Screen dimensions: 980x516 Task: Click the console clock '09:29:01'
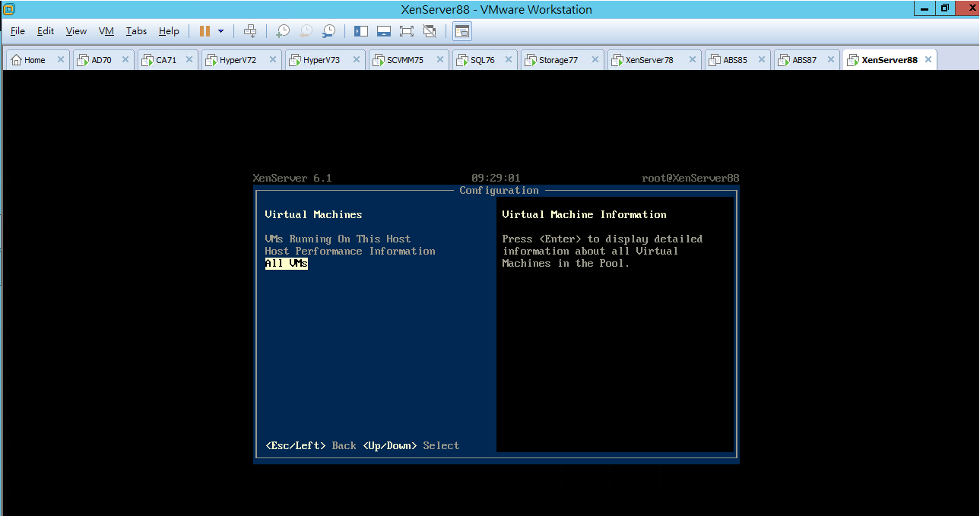tap(496, 178)
